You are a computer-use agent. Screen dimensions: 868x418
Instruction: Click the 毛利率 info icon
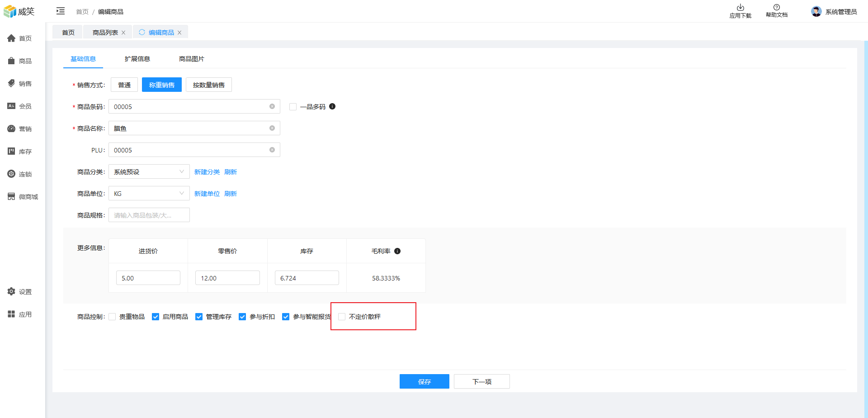397,251
